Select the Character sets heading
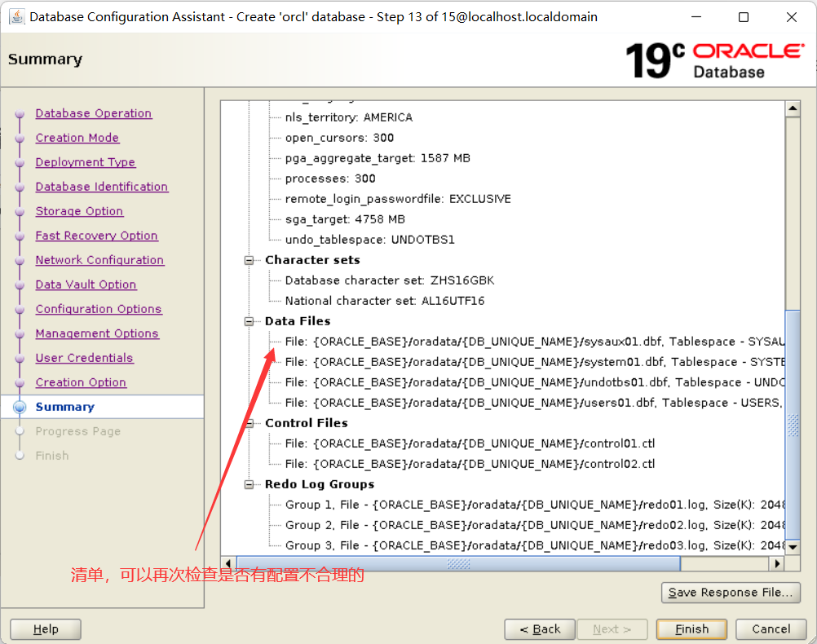This screenshot has height=644, width=817. pos(312,260)
